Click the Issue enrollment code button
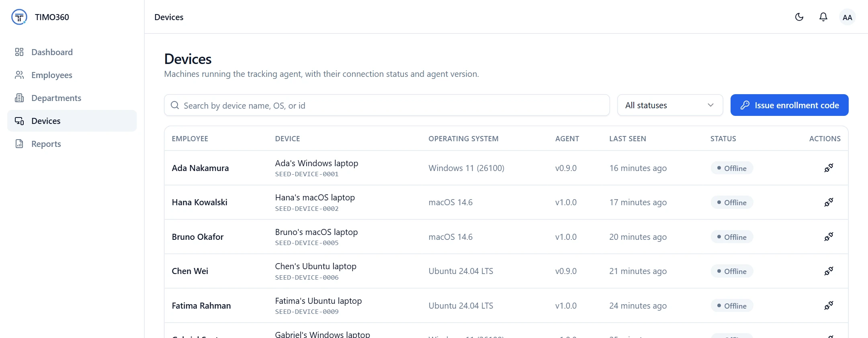Image resolution: width=868 pixels, height=338 pixels. (x=789, y=105)
